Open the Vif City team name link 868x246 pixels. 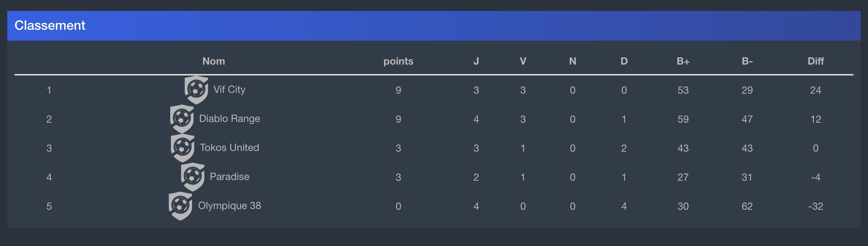(x=229, y=90)
